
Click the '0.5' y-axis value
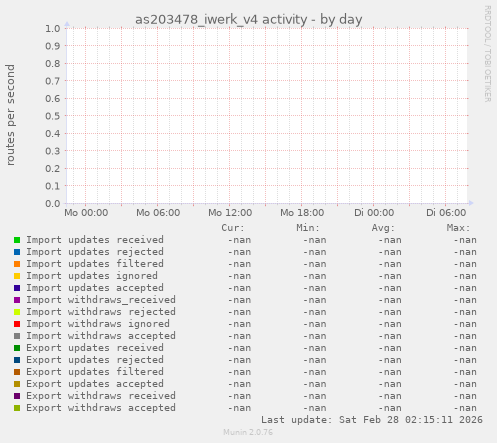[53, 116]
